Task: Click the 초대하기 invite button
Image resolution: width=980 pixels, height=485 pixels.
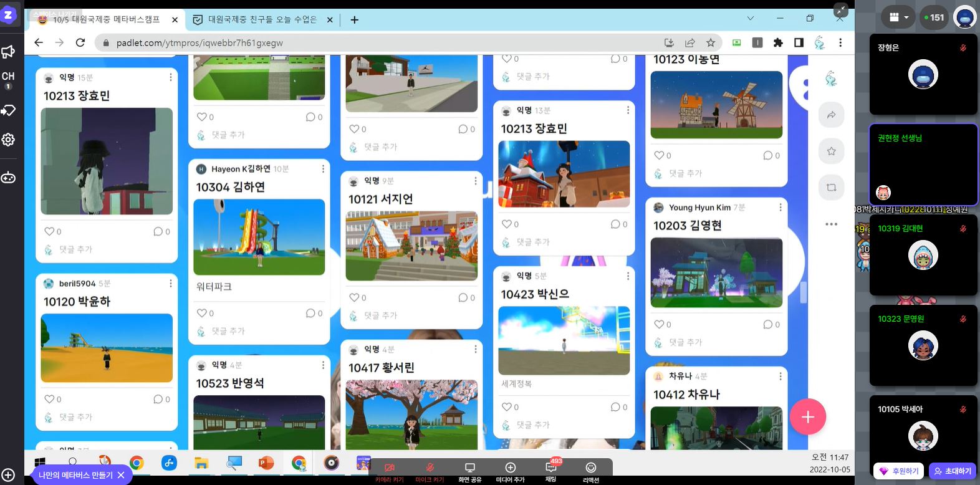Action: 952,471
